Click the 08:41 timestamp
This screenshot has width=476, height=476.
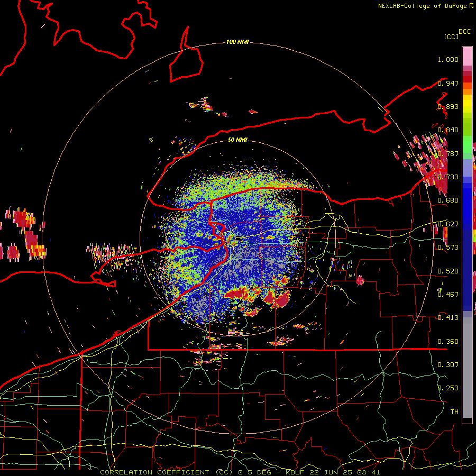pos(369,472)
